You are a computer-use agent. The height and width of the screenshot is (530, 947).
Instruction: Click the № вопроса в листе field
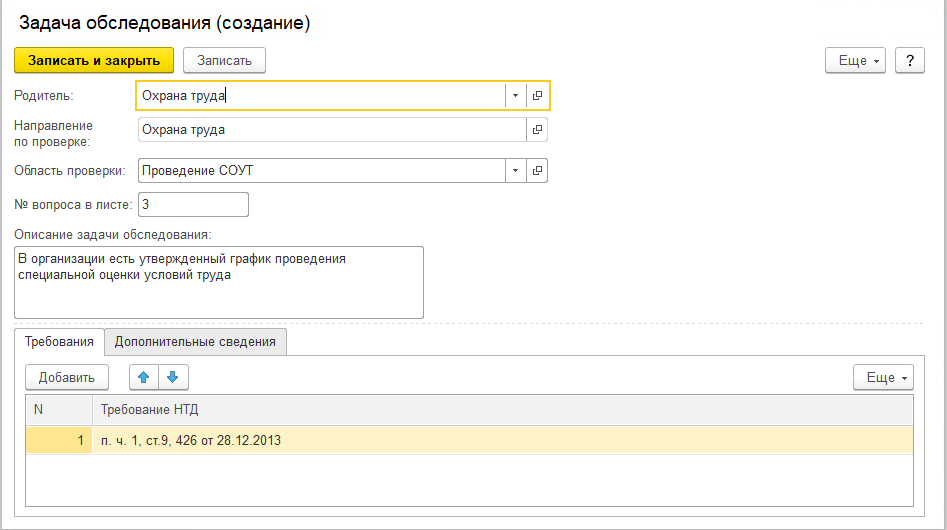(193, 205)
